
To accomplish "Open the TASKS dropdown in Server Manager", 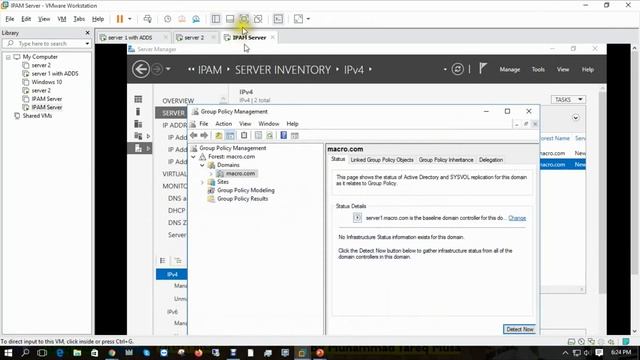I will (568, 100).
